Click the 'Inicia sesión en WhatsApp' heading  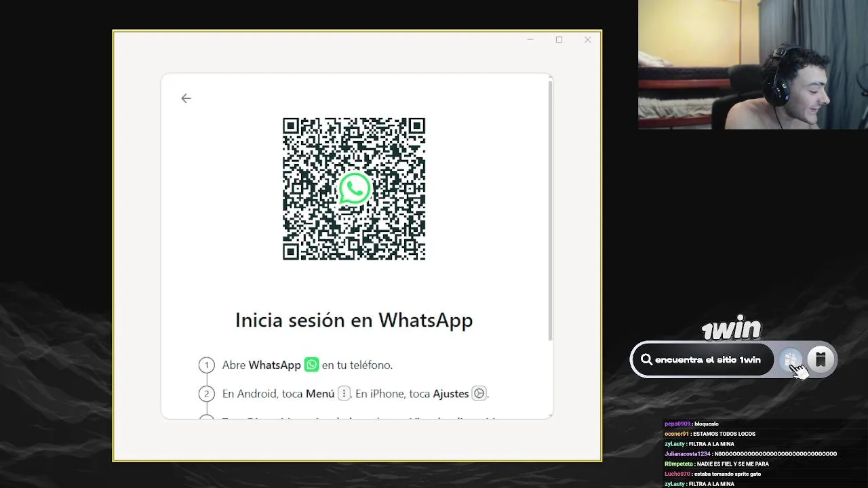tap(354, 320)
